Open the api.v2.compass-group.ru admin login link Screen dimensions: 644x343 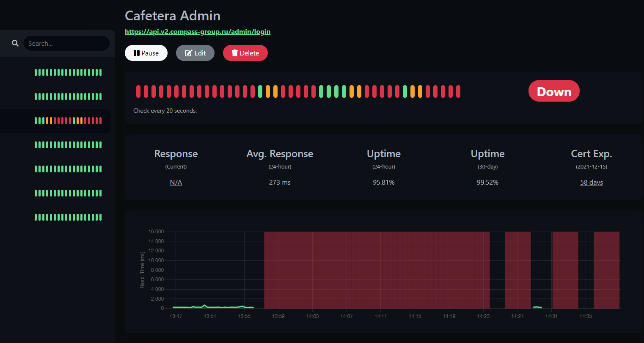[x=198, y=32]
